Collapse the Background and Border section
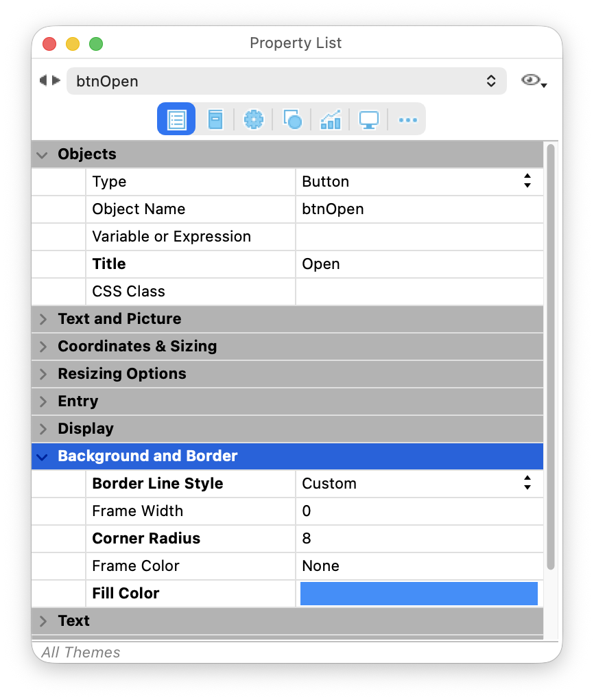 [x=43, y=457]
